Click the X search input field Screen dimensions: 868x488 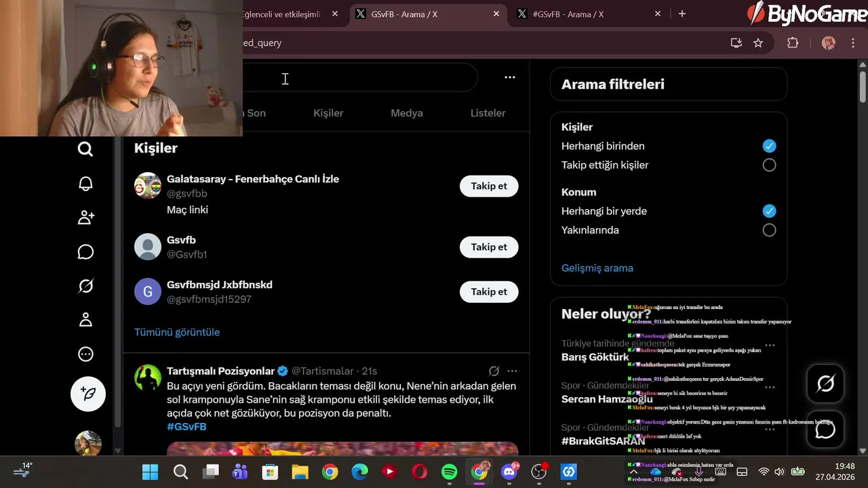pos(360,78)
